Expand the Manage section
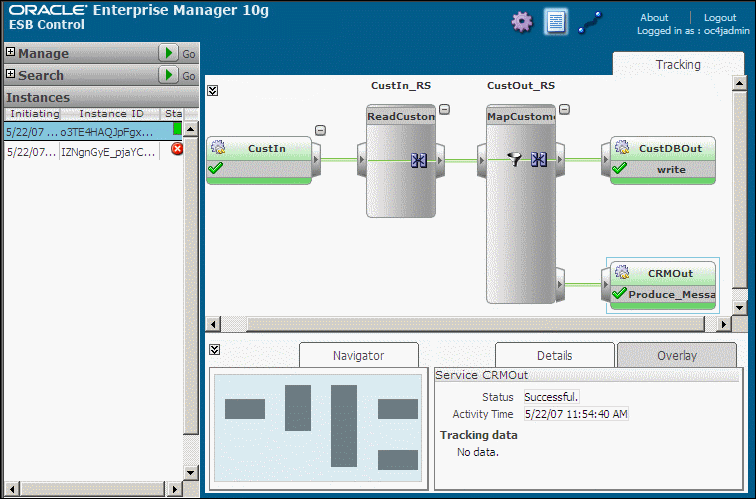The width and height of the screenshot is (756, 499). pos(11,52)
